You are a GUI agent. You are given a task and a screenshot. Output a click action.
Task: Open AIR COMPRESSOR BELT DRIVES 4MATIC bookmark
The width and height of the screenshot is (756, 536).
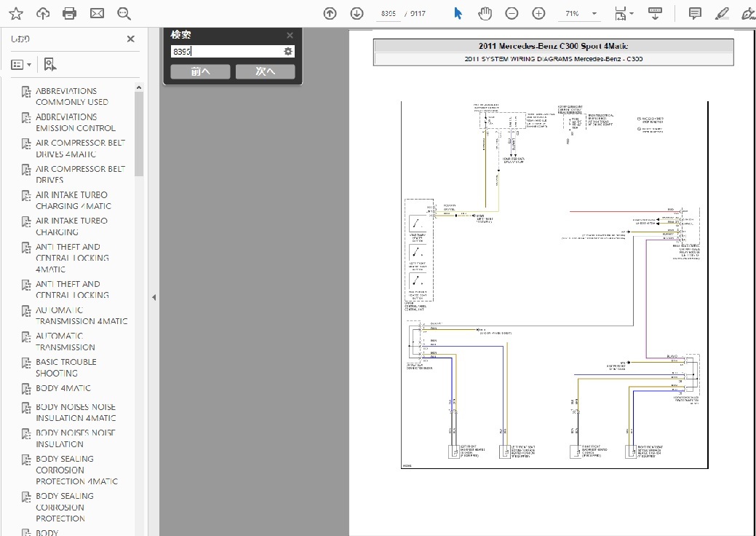coord(81,149)
